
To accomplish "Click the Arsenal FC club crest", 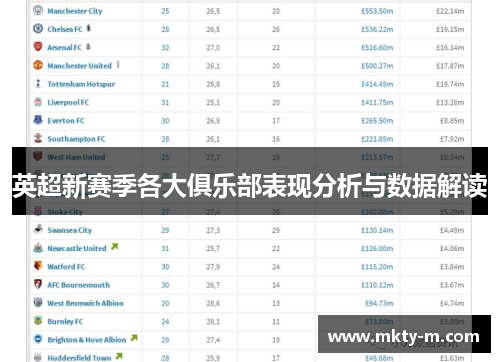I will click(38, 47).
